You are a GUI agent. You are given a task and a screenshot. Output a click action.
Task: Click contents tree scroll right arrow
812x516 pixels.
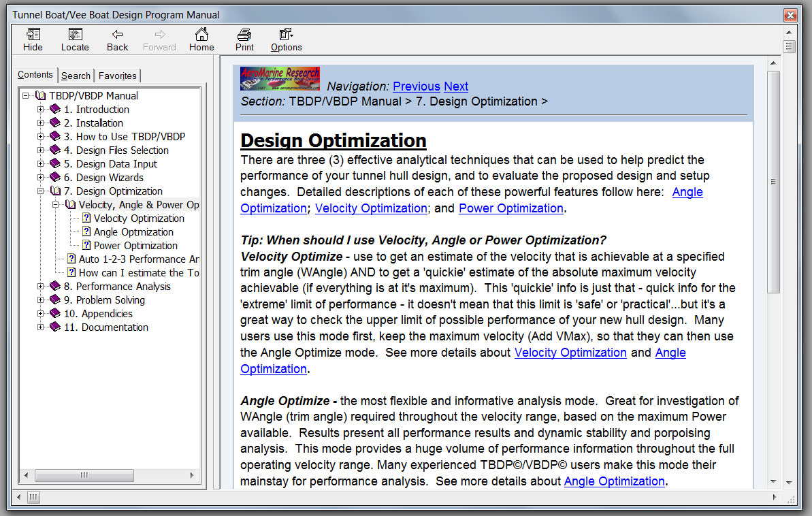click(x=192, y=475)
